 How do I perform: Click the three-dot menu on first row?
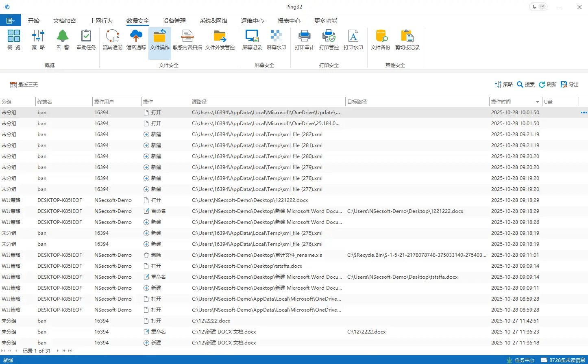[x=584, y=113]
